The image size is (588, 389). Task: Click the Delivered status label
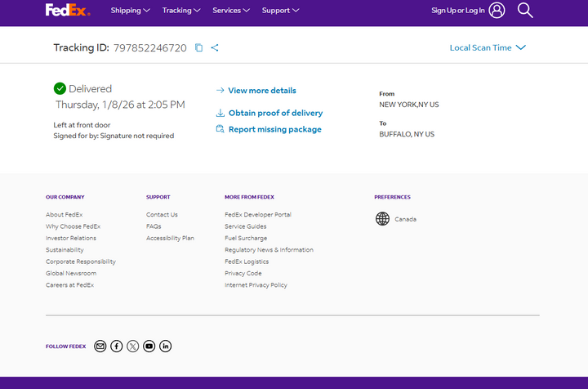tap(91, 88)
